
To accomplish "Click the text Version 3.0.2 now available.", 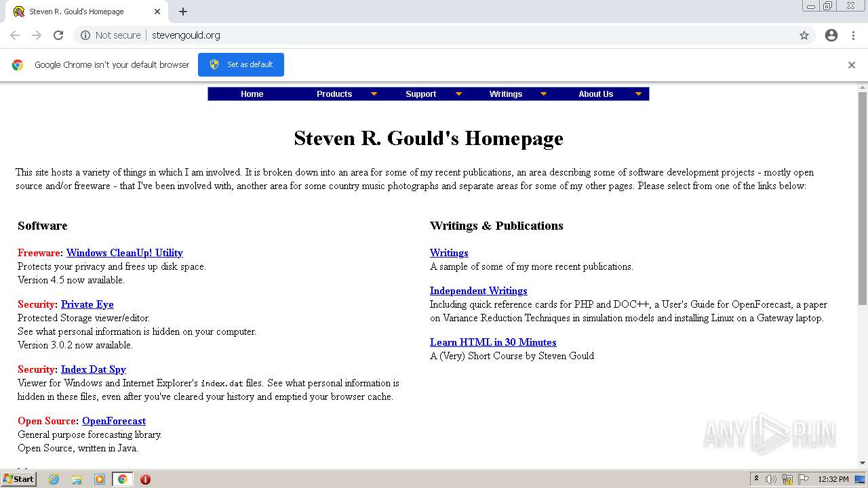I will click(x=75, y=345).
